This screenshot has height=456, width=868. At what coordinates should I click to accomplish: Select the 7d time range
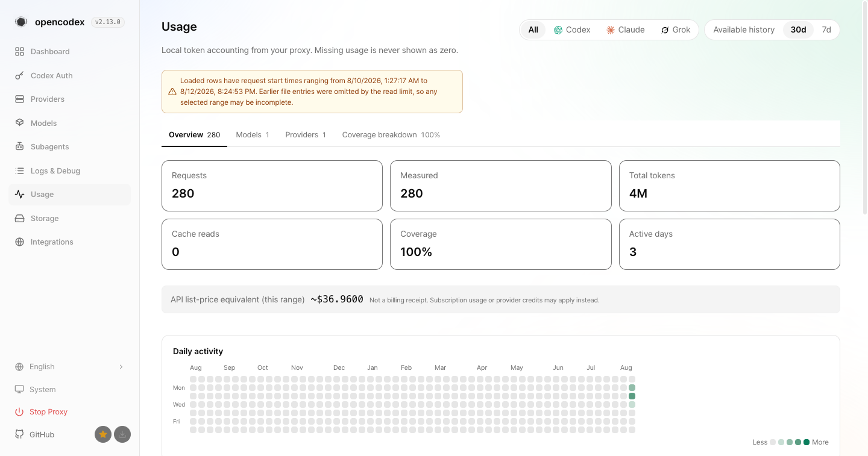pos(826,30)
